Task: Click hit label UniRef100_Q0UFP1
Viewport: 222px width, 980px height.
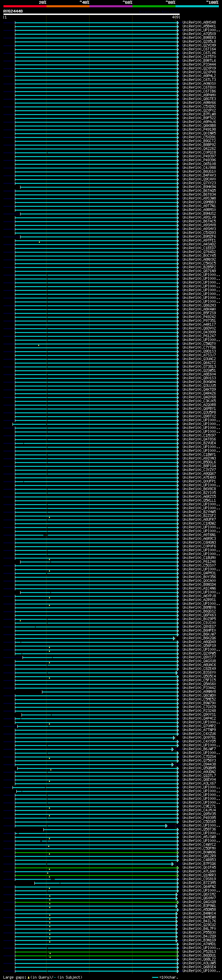Action: point(199,481)
